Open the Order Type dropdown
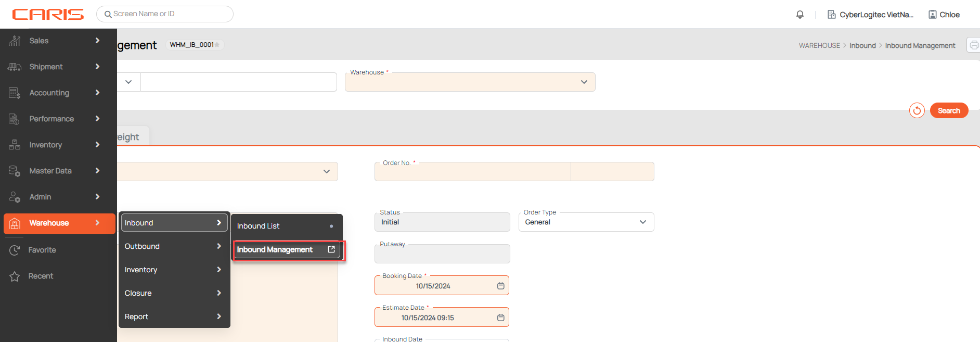The height and width of the screenshot is (342, 980). click(x=586, y=222)
